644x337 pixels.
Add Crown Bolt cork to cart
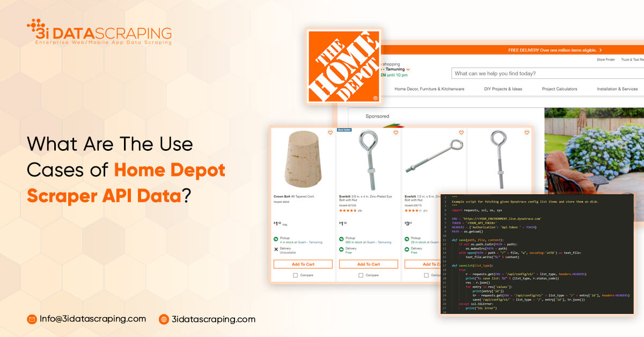[303, 264]
